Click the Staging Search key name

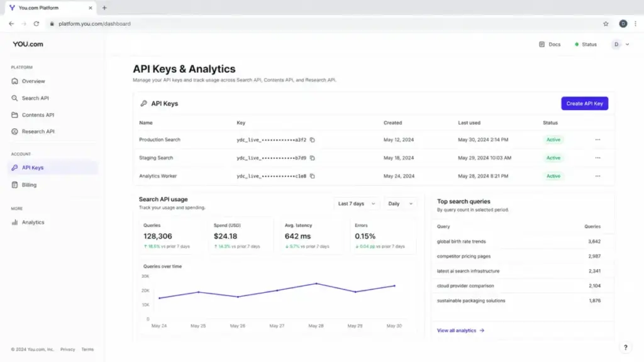point(156,158)
